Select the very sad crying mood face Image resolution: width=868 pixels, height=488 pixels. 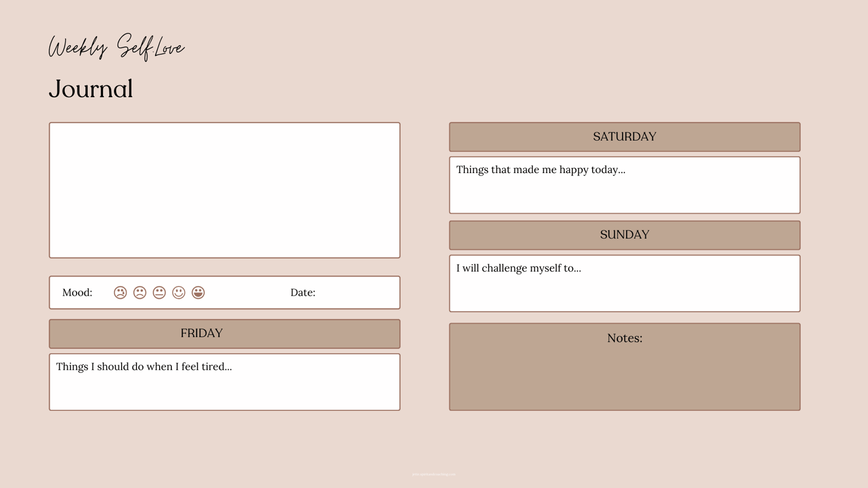[x=120, y=292]
